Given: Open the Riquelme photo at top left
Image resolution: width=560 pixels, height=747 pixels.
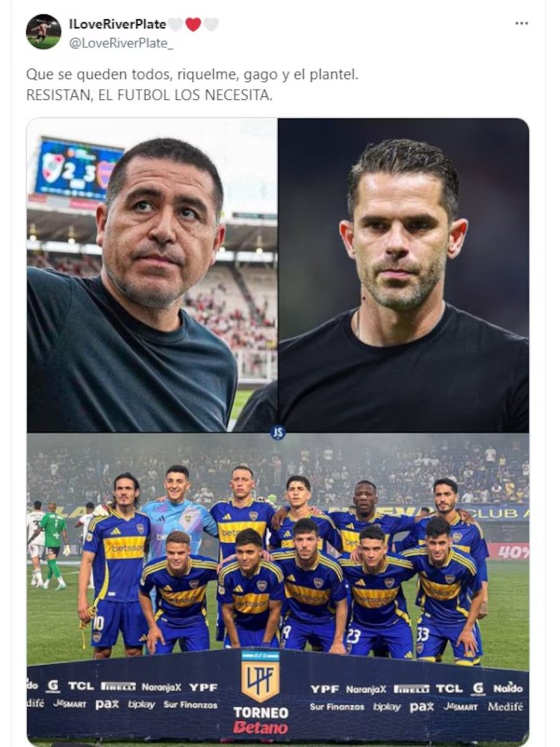Looking at the screenshot, I should [152, 275].
